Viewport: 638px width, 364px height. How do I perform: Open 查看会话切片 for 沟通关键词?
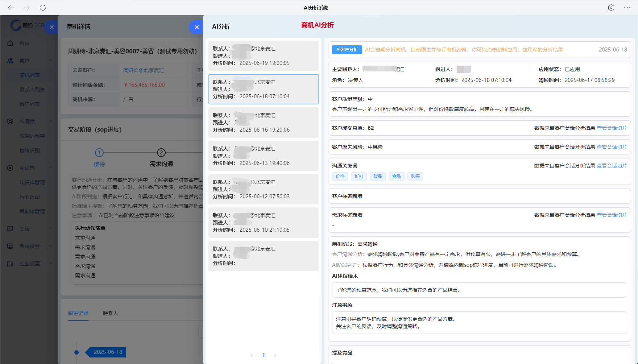pyautogui.click(x=612, y=166)
